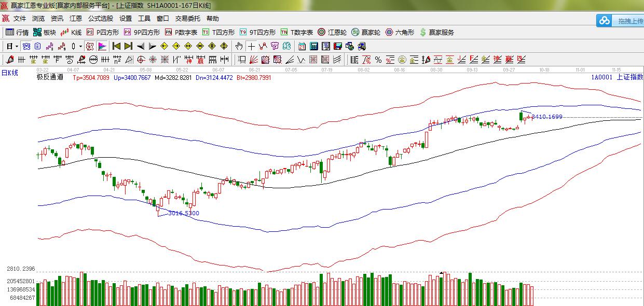Click the 上证指数 label on chart
Viewport: 644px width, 306px height.
click(629, 77)
